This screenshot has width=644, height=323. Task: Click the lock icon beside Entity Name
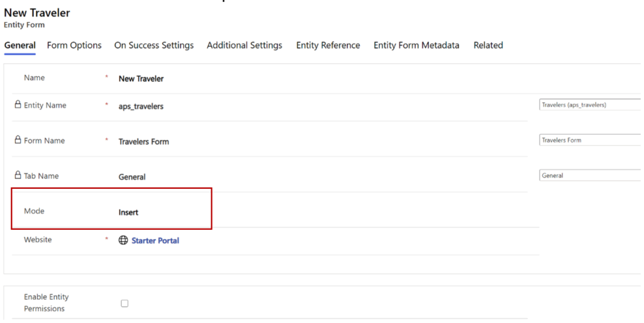tap(18, 105)
